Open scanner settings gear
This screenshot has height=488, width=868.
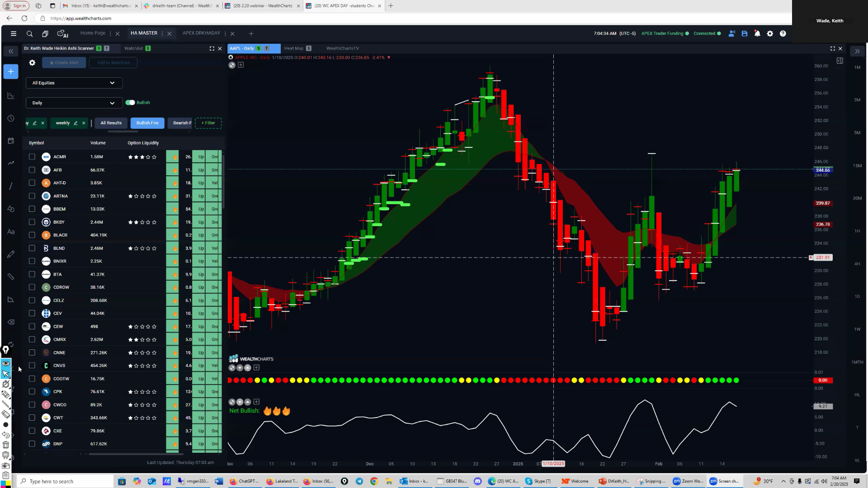pos(32,63)
